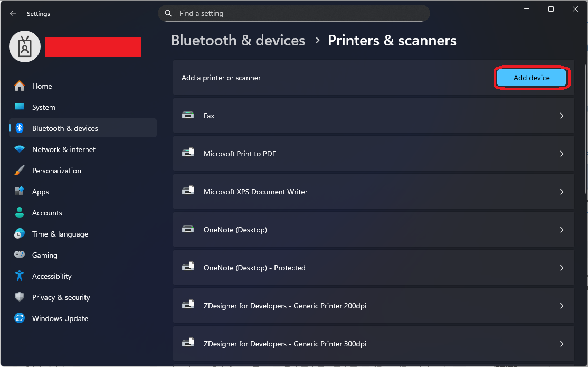
Task: Open the Accounts settings section
Action: (x=47, y=213)
